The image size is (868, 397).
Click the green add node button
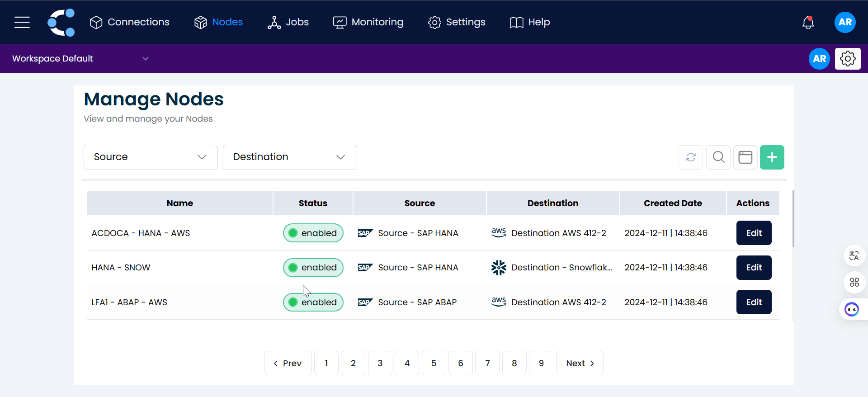tap(772, 157)
